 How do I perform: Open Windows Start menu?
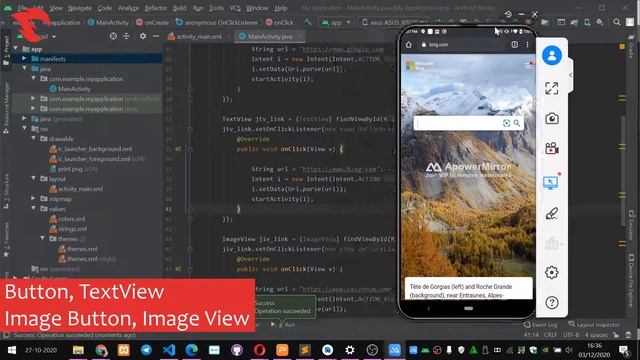(x=12, y=350)
